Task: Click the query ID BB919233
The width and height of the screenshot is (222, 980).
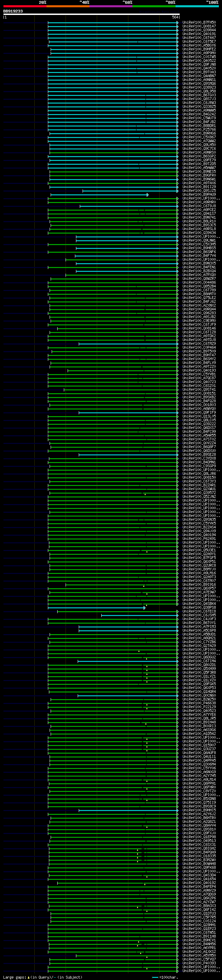Action: 13,11
